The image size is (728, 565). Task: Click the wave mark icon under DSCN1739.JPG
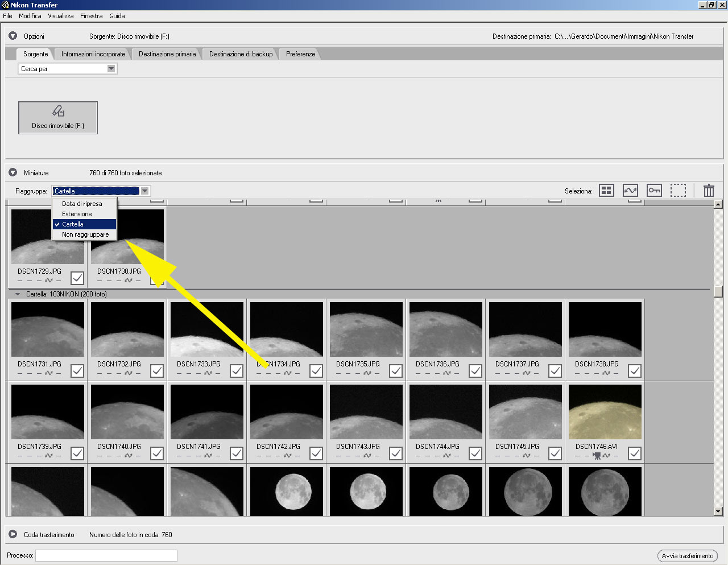pyautogui.click(x=49, y=456)
